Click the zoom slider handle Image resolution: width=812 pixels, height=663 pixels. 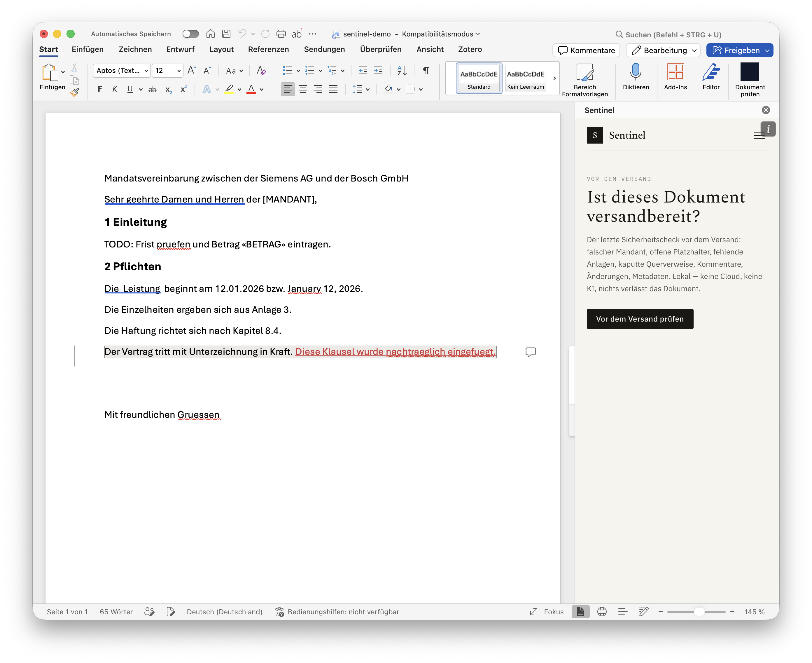[699, 612]
